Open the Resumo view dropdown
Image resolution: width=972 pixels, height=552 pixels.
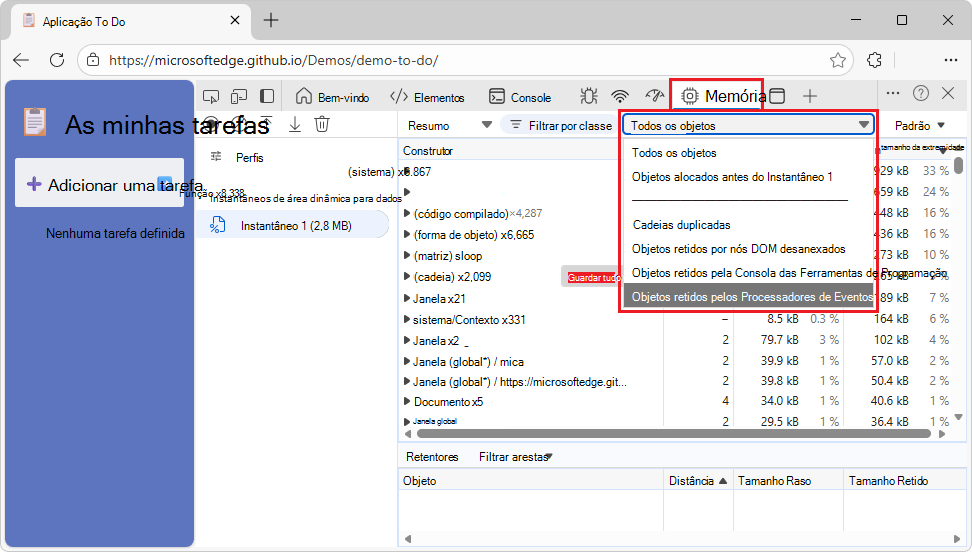(449, 125)
